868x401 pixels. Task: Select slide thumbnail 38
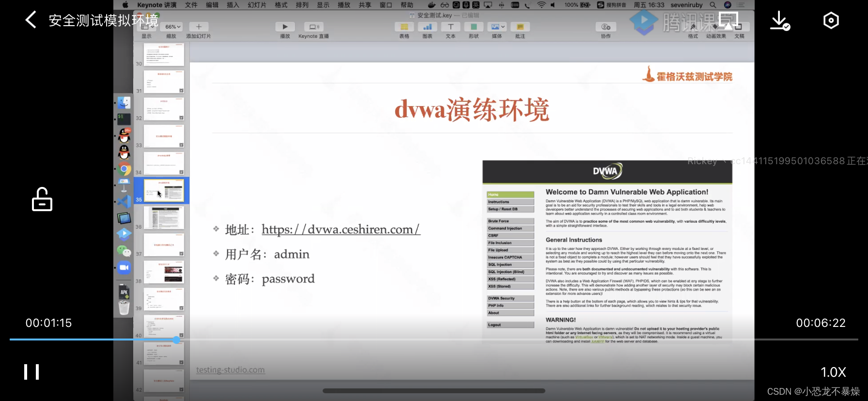pos(164,272)
